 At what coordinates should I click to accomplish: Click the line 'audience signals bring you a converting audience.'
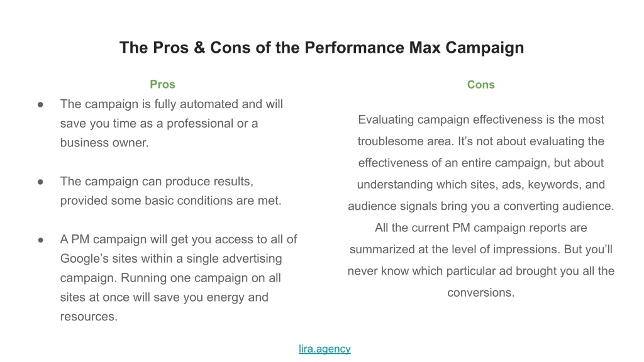point(481,206)
